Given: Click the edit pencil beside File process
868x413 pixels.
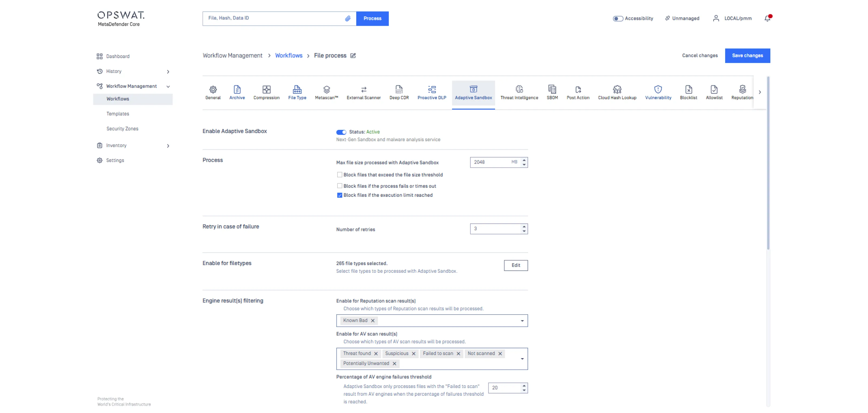Looking at the screenshot, I should 353,56.
